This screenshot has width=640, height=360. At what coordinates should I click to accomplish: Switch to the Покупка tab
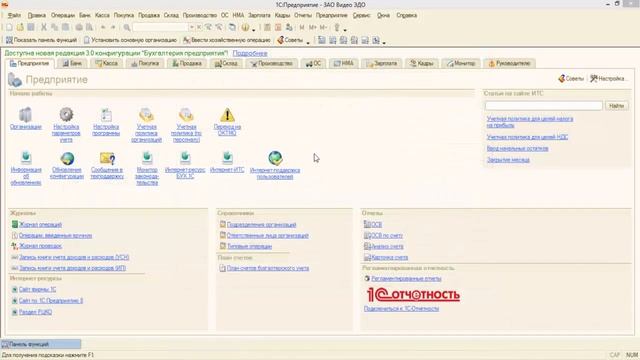click(x=145, y=63)
